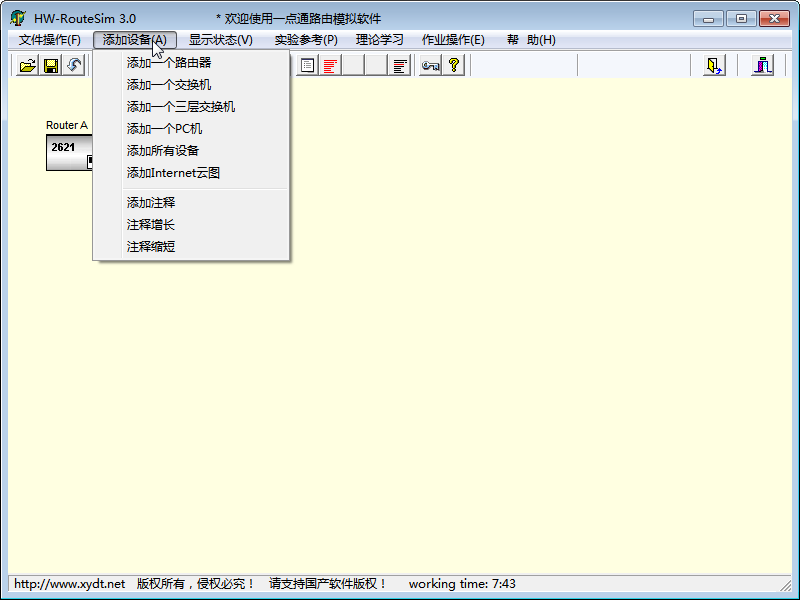The image size is (800, 600).
Task: Click the black text lines icon
Action: [400, 65]
